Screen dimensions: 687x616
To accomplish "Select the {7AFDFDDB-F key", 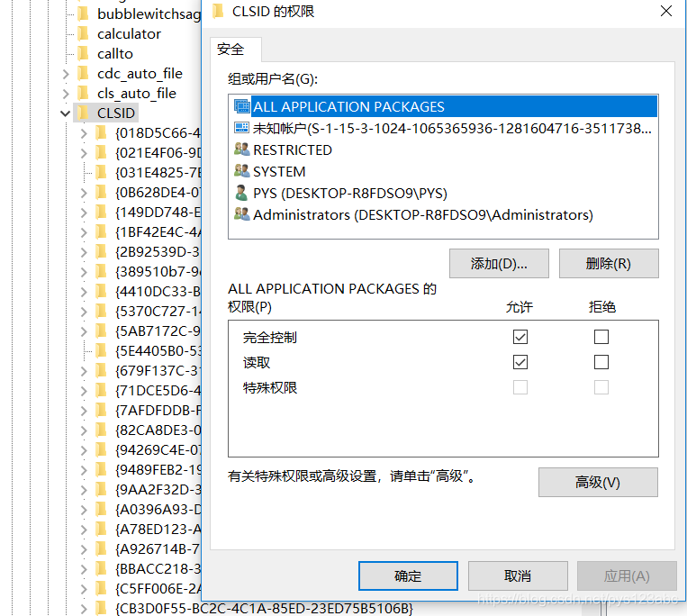I will (158, 411).
